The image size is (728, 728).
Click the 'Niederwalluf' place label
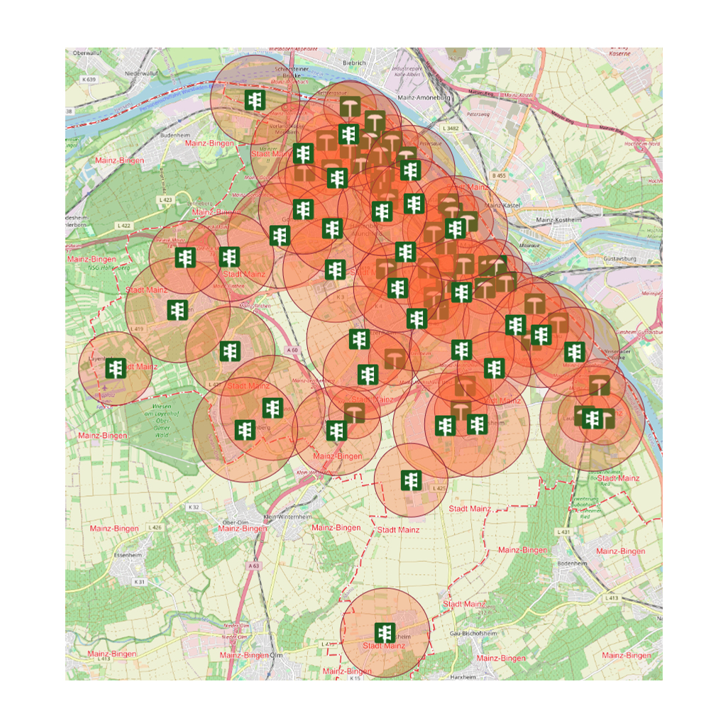tap(141, 73)
